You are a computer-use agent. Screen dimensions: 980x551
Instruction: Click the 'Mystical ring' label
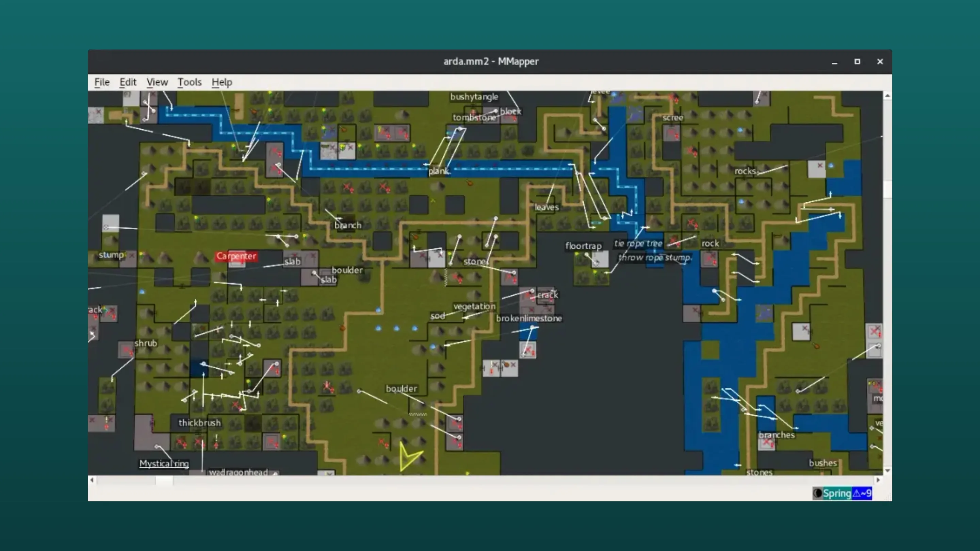(x=164, y=464)
